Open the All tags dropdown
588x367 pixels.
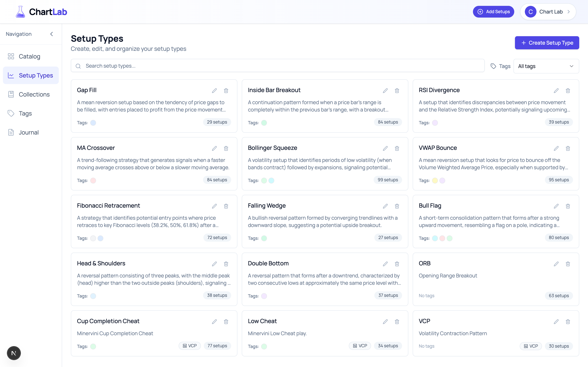pyautogui.click(x=546, y=66)
